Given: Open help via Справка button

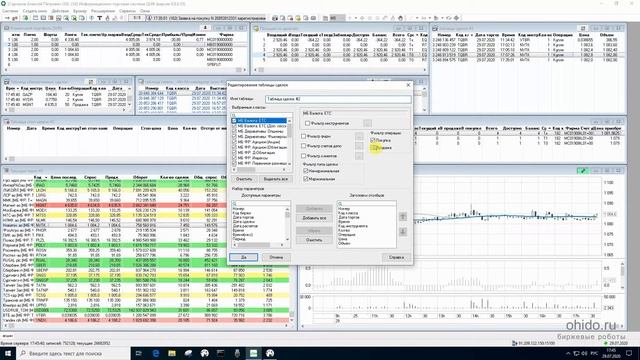Looking at the screenshot, I should click(396, 258).
